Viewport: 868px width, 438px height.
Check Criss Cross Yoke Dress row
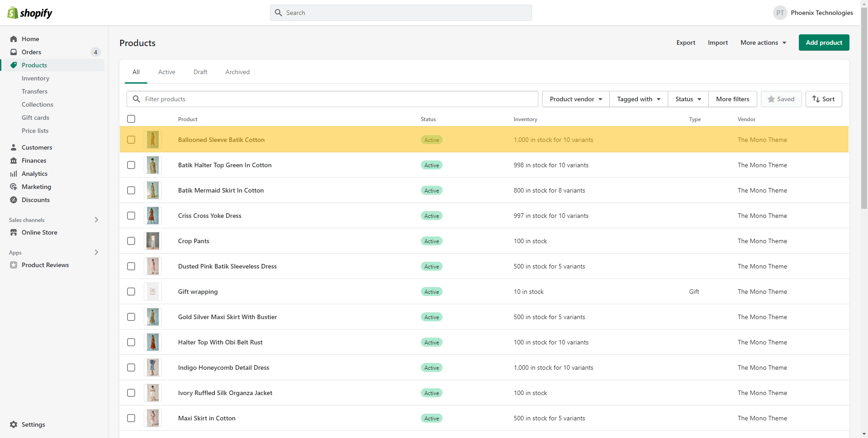131,216
